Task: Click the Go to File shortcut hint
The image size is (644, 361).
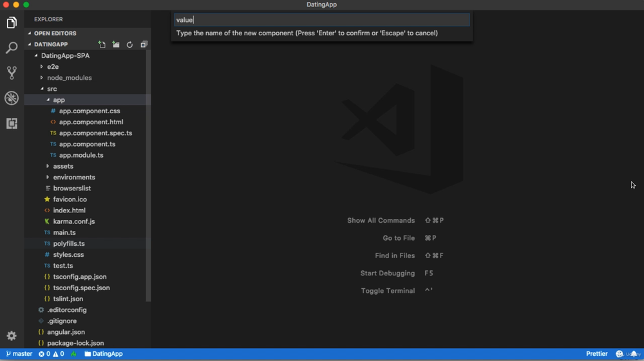Action: (410, 238)
